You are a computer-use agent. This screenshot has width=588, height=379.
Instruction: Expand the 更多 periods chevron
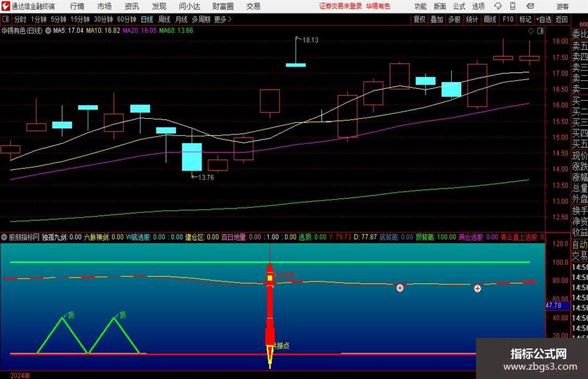[223, 19]
